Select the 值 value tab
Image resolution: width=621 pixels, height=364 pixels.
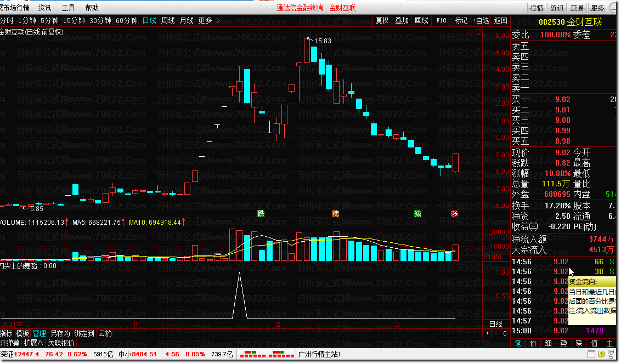[x=595, y=343]
